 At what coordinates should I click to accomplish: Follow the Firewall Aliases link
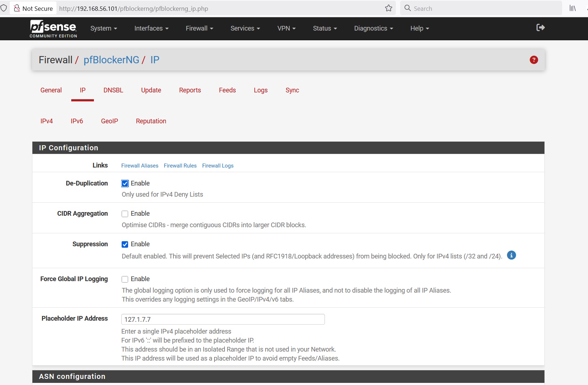pyautogui.click(x=140, y=166)
